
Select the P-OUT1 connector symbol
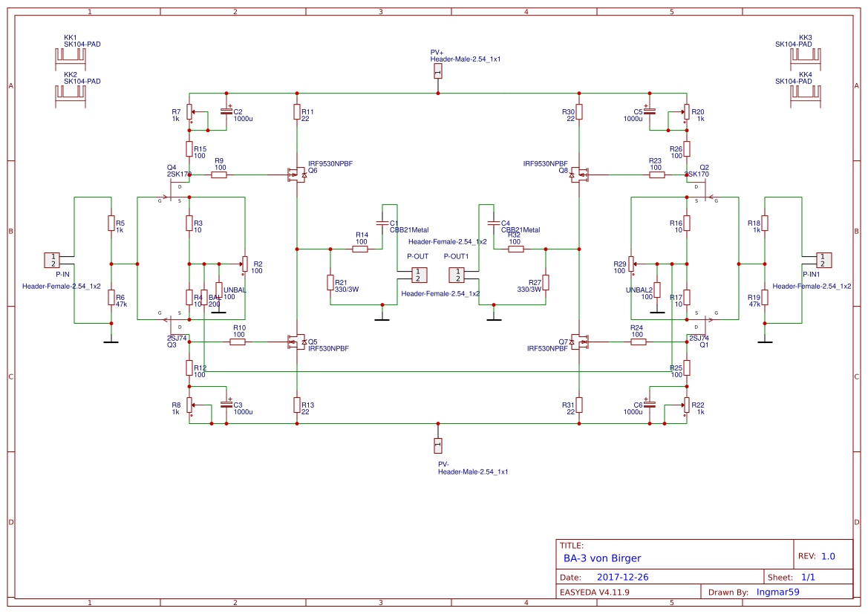click(458, 275)
